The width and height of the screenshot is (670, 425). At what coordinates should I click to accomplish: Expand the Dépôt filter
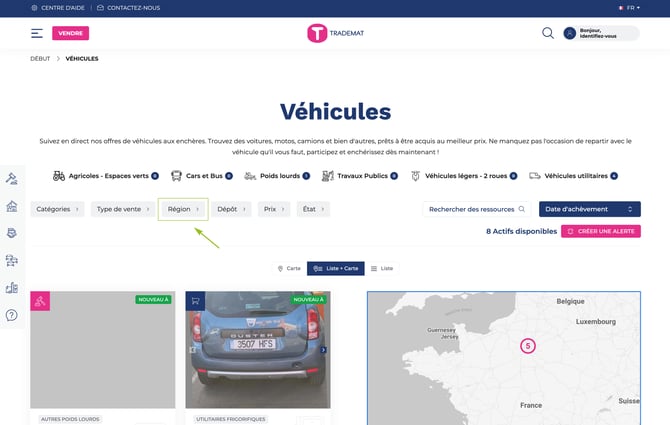click(x=231, y=209)
